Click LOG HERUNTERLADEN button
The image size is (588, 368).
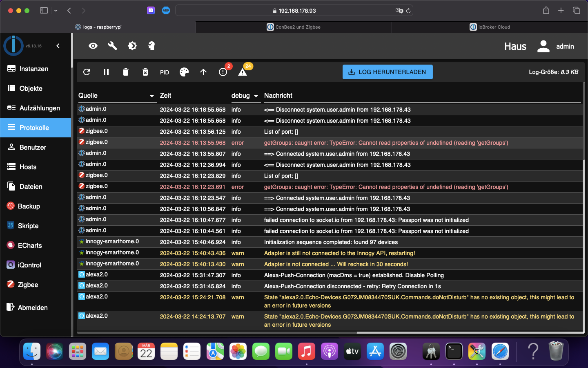[388, 72]
